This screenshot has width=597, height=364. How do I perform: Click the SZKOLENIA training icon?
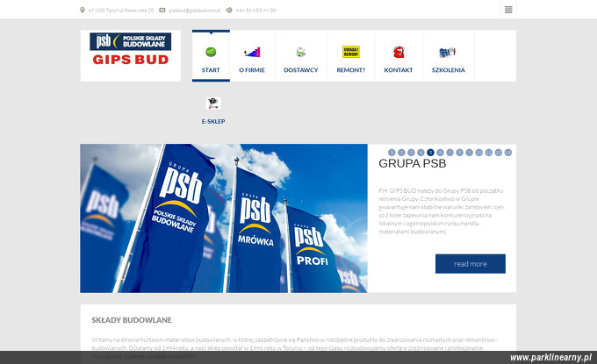[448, 52]
